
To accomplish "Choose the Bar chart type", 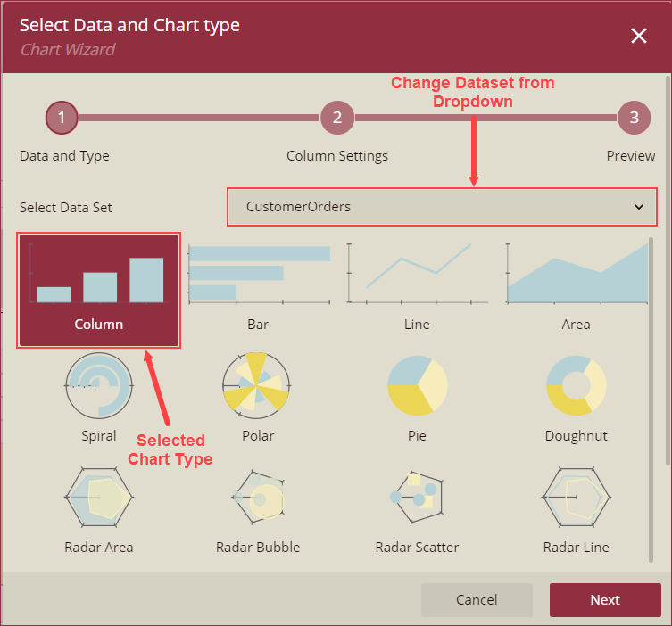I will [x=258, y=290].
